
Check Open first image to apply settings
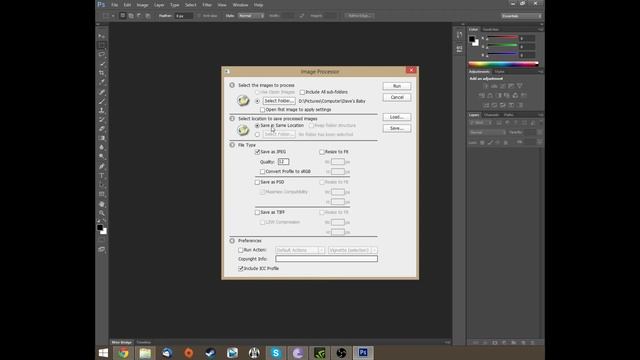pos(262,110)
